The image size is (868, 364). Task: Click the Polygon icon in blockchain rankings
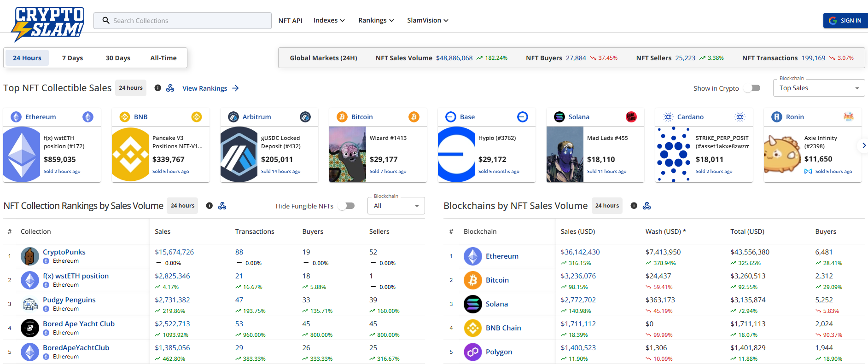472,352
